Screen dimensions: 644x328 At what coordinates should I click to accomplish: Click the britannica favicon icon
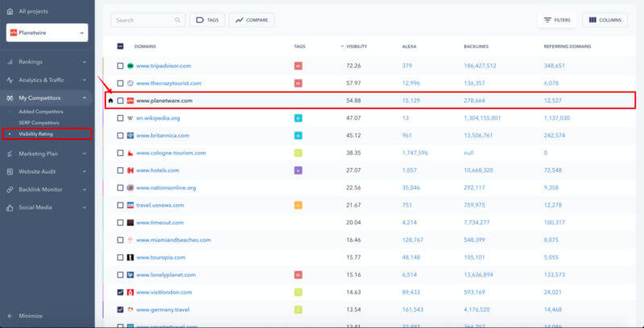click(x=130, y=135)
